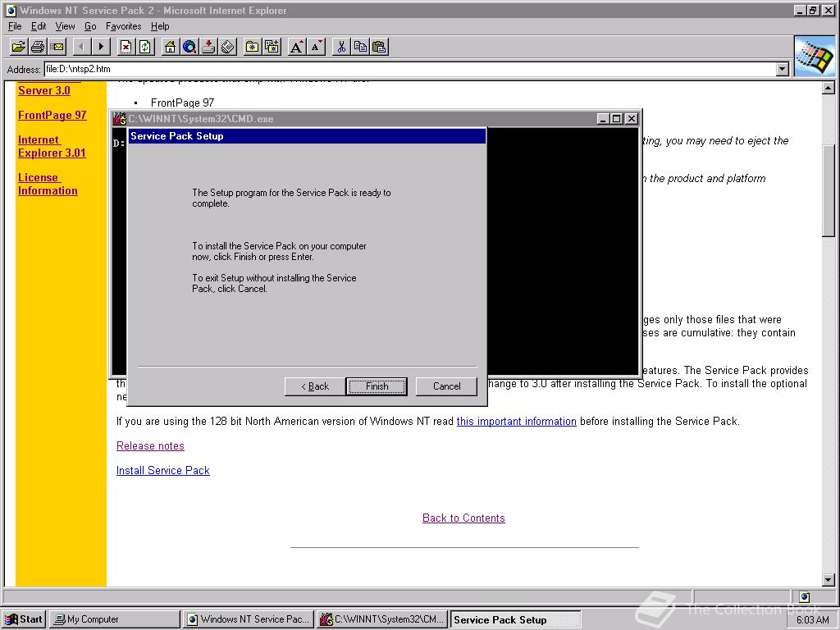Go forward with the right arrow icon

click(101, 47)
